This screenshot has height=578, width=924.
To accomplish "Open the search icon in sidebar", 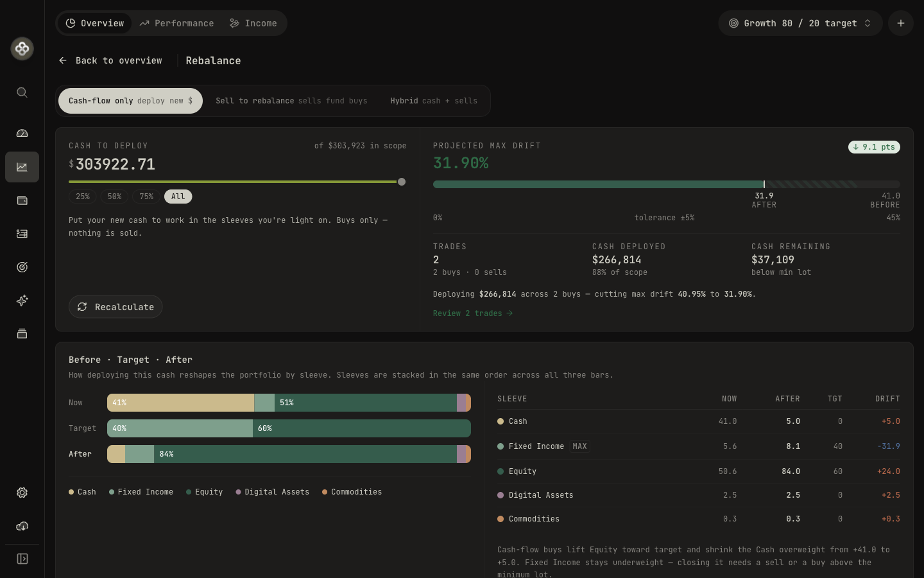I will [x=22, y=92].
